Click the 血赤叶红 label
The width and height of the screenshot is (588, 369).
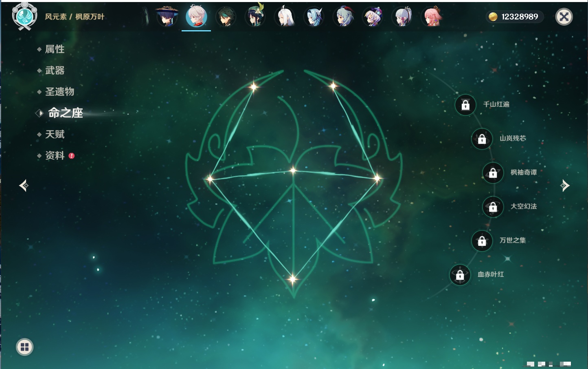point(491,274)
